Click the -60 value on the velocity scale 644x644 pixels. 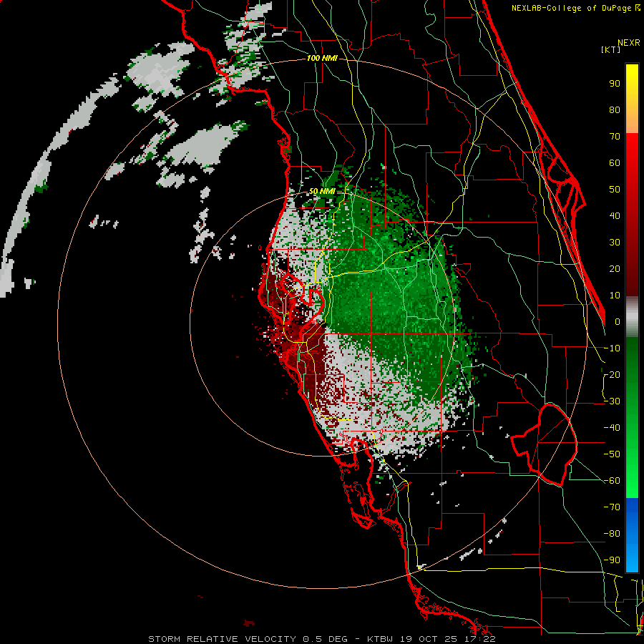[x=612, y=481]
